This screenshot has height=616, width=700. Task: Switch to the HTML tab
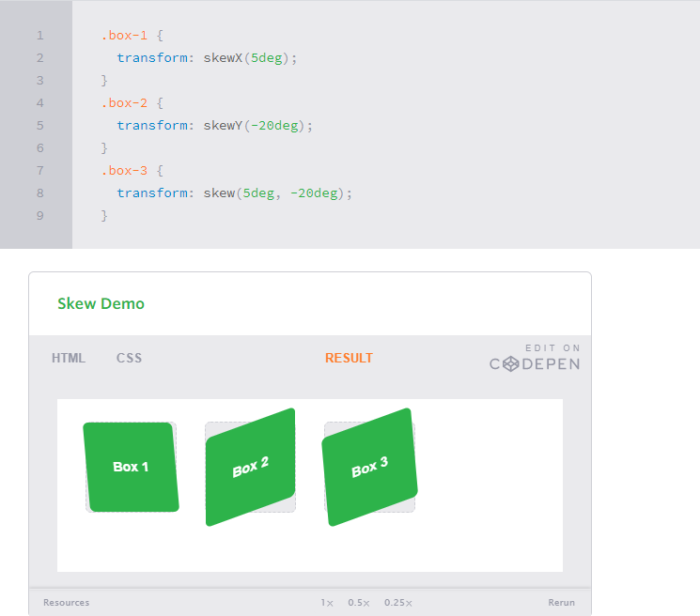(x=69, y=358)
